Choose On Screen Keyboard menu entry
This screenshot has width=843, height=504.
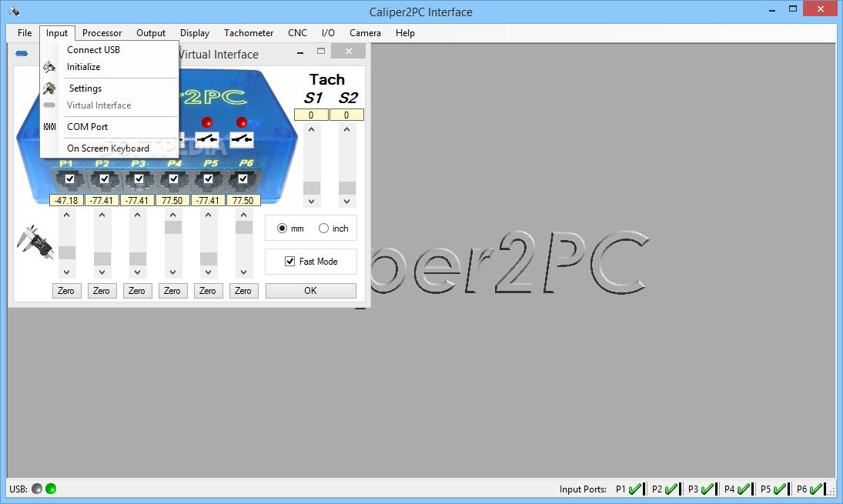[x=109, y=149]
